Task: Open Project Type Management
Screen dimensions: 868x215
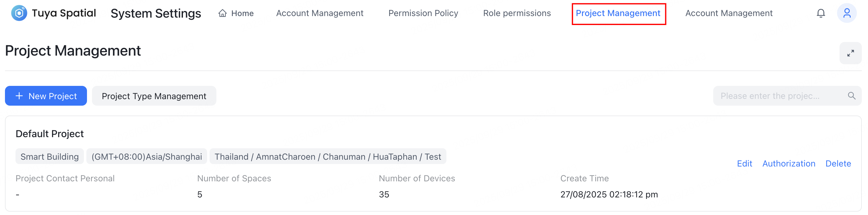Action: (x=154, y=96)
